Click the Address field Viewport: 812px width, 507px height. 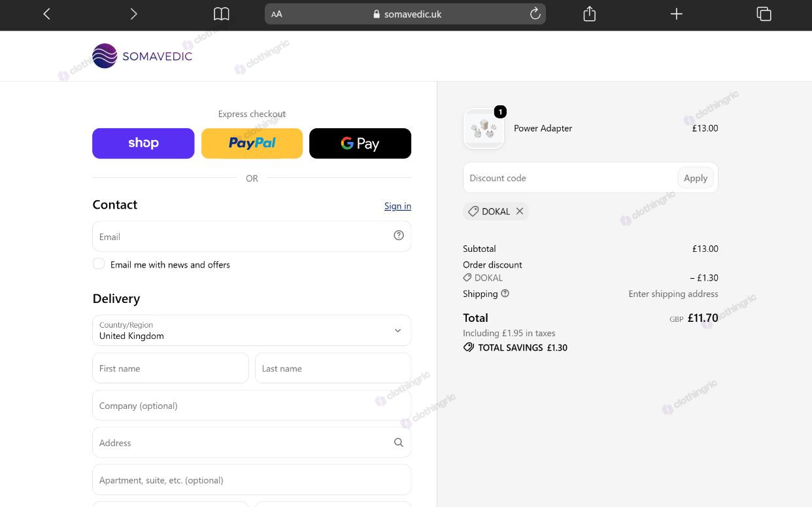click(252, 443)
